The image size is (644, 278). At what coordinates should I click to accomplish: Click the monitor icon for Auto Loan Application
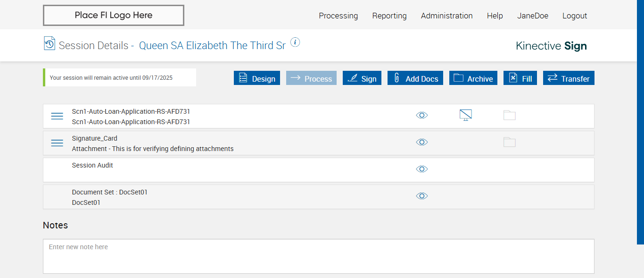click(x=466, y=115)
